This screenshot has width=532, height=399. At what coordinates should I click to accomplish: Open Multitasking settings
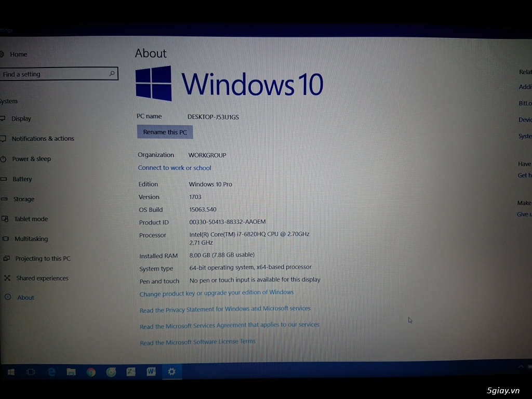[31, 238]
